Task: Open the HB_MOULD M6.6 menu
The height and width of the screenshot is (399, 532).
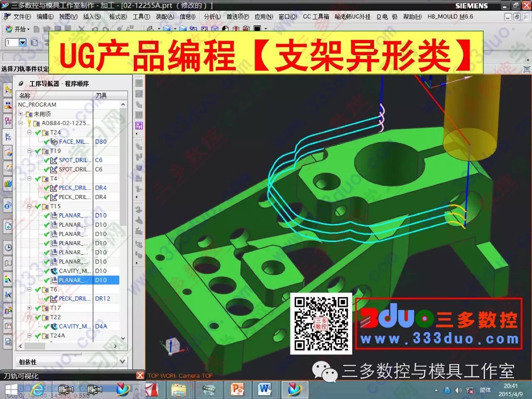Action: [450, 17]
